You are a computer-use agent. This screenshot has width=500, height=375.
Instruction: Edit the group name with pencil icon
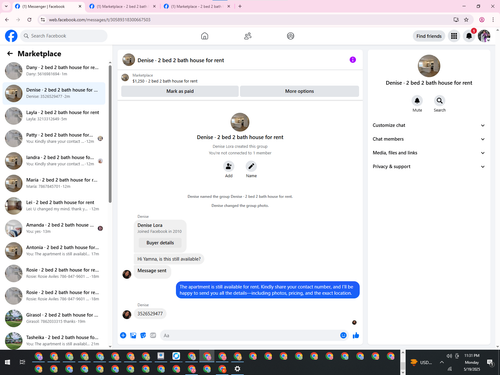click(x=251, y=166)
